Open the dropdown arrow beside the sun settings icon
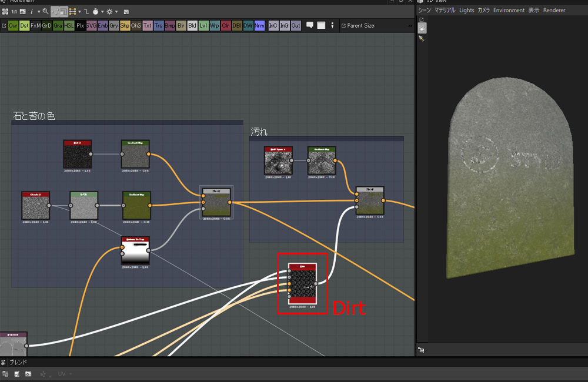The height and width of the screenshot is (382, 588). pyautogui.click(x=116, y=12)
